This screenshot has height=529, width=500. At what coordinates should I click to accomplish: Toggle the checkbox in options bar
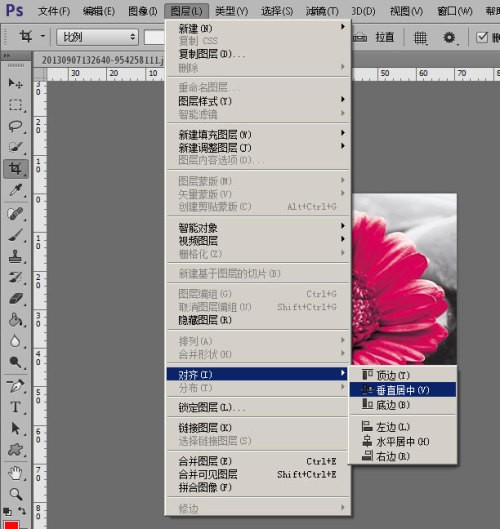tap(482, 37)
